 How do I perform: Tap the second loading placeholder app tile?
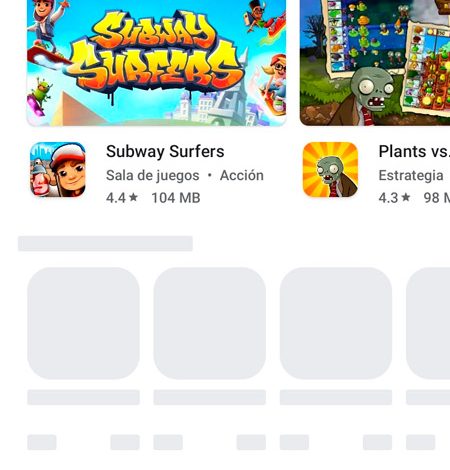pos(210,323)
